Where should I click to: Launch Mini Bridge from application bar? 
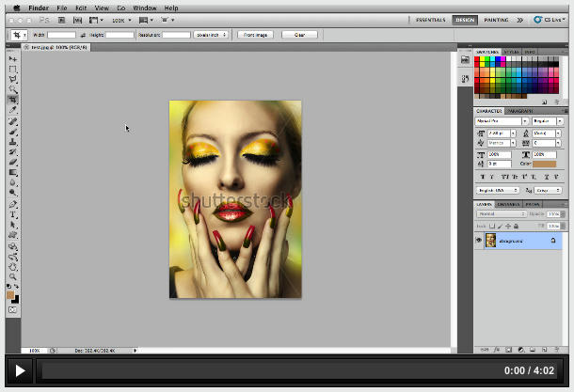[x=77, y=20]
